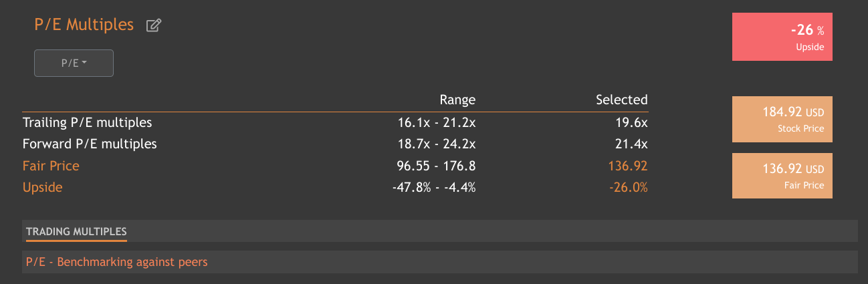Open the P/E multiple type dropdown
This screenshot has height=284, width=868.
coord(74,63)
